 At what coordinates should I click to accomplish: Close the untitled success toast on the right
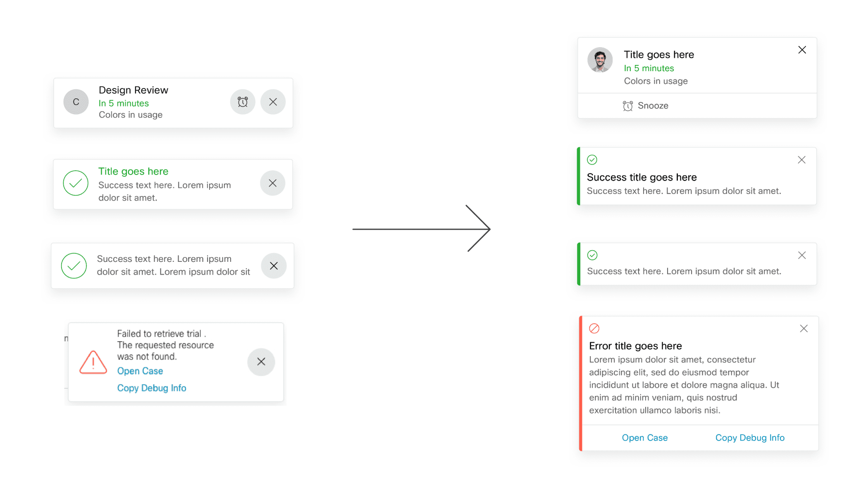[802, 255]
